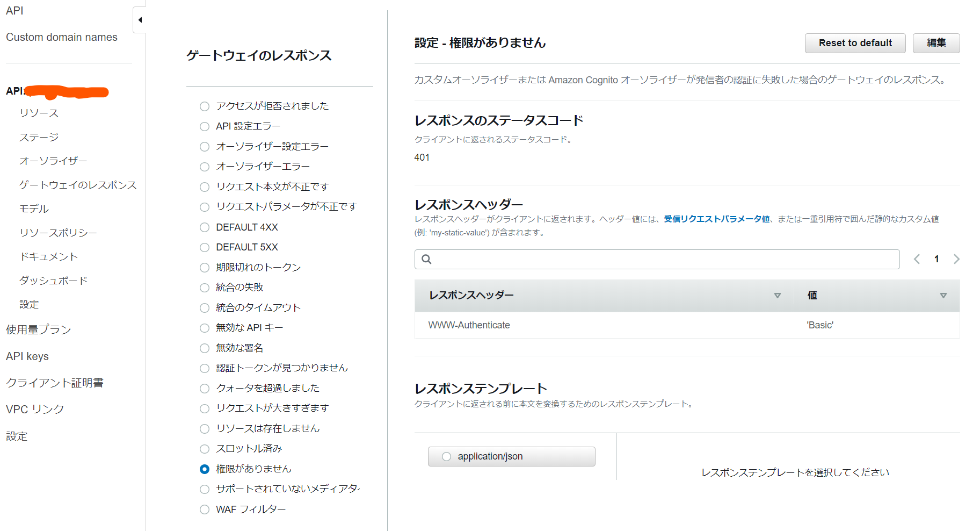Open the 受信リクエストパラメータ値 link
Image resolution: width=980 pixels, height=531 pixels.
coord(716,219)
